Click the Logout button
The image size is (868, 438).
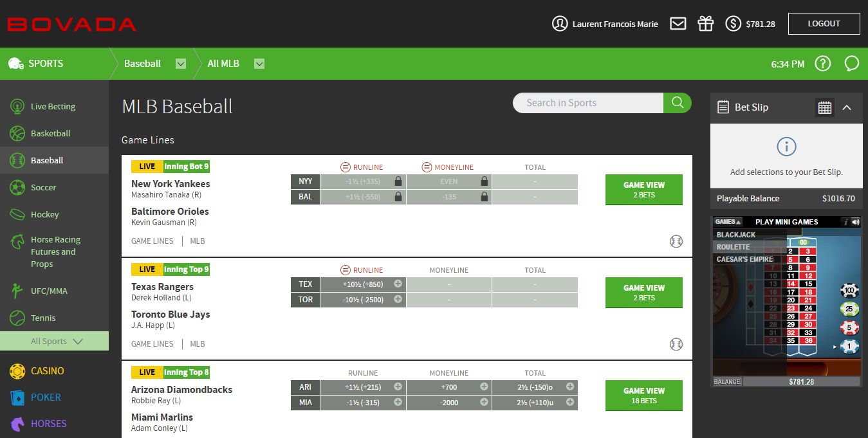point(824,24)
